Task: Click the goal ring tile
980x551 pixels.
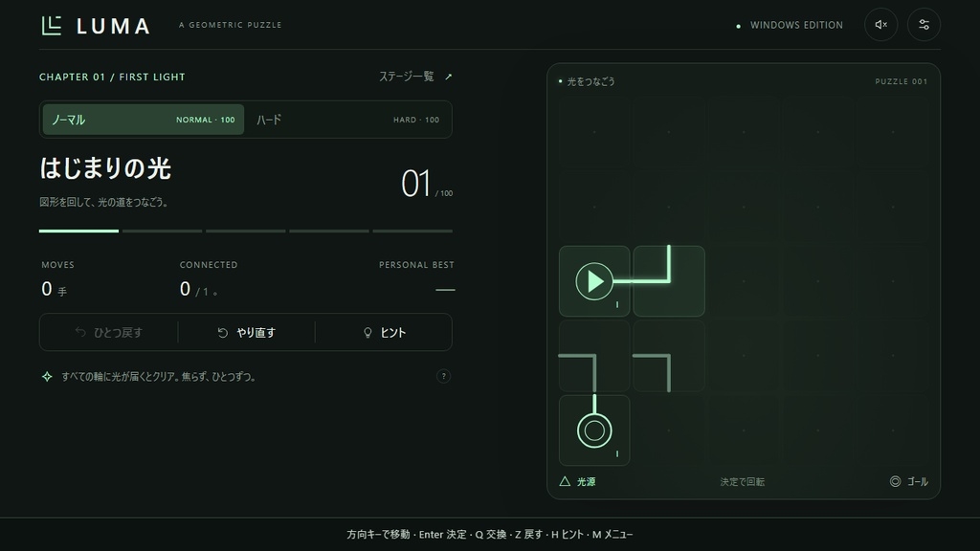Action: pos(593,430)
